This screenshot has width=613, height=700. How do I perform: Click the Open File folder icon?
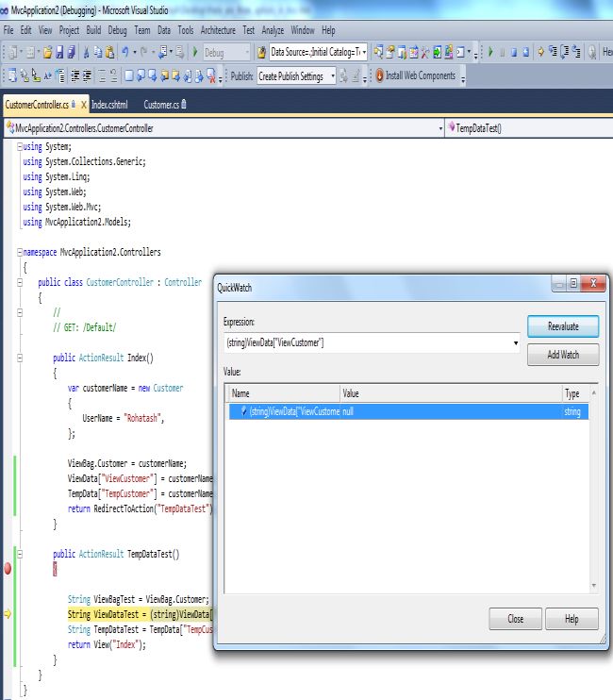point(48,52)
